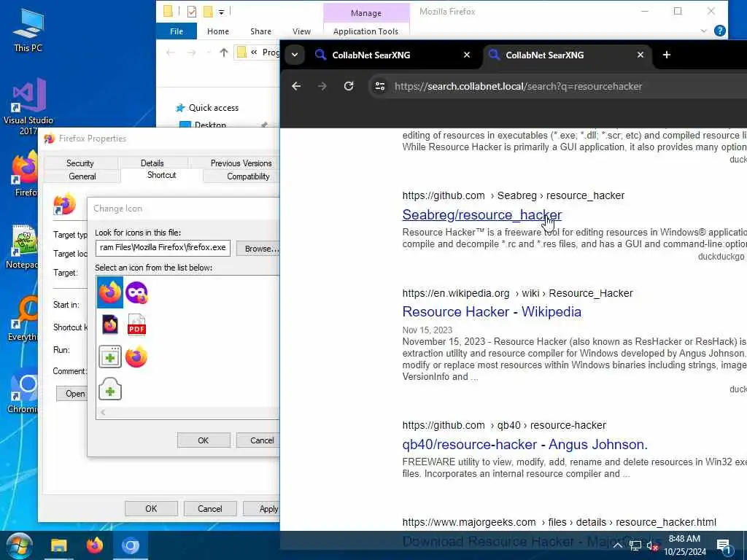Open Chromium desktop shortcut
The height and width of the screenshot is (560, 747).
tap(22, 391)
